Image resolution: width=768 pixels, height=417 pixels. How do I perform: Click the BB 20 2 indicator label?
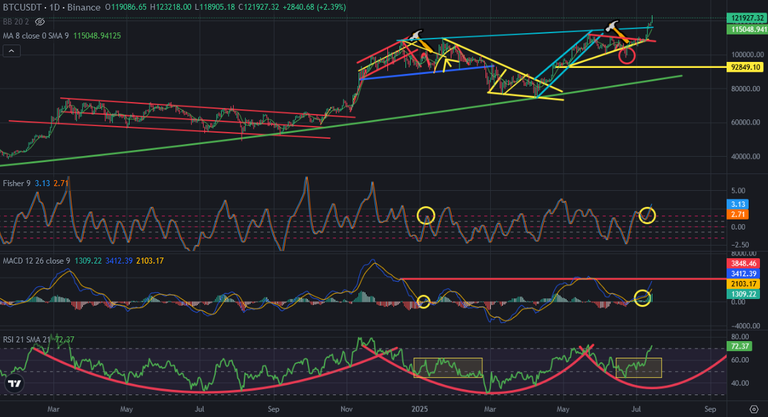click(x=16, y=22)
